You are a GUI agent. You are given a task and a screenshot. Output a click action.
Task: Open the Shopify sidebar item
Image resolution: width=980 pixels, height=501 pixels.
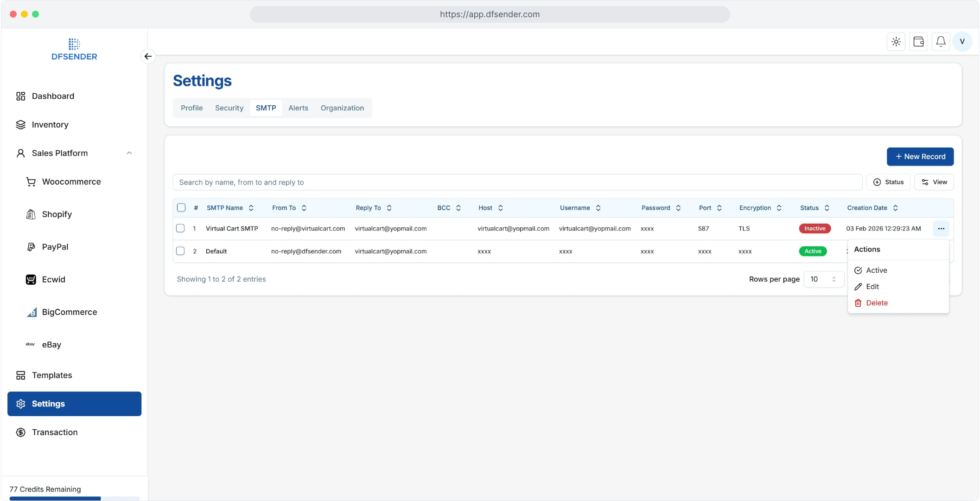pos(57,214)
